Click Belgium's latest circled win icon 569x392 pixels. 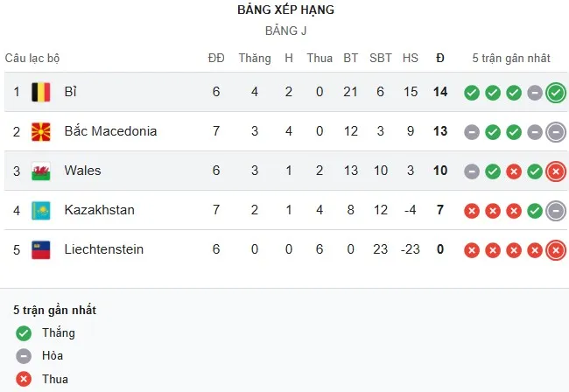555,92
